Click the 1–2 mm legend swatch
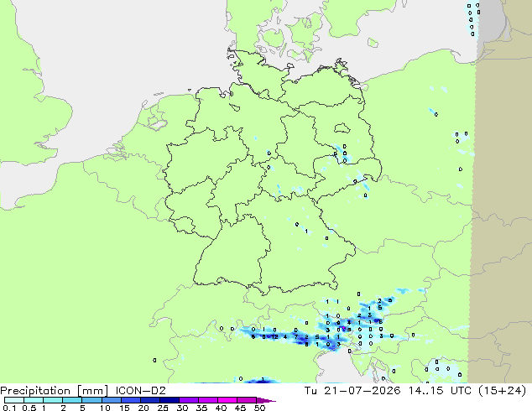 [x=53, y=400]
